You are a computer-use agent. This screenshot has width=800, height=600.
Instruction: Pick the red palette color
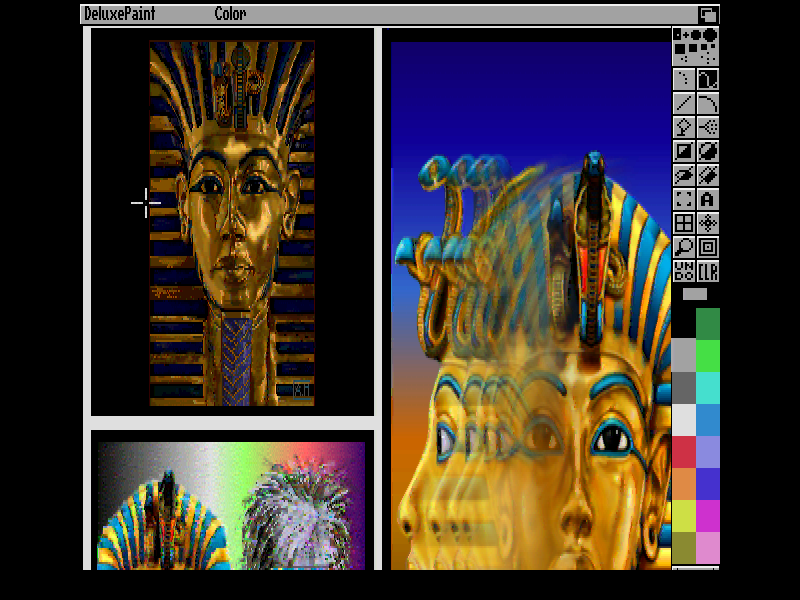(684, 452)
